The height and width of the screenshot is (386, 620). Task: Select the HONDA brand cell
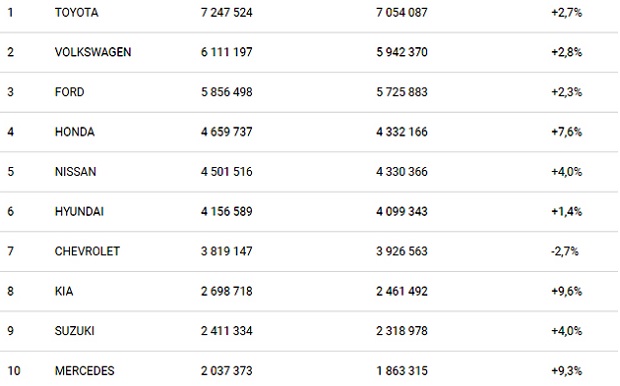[75, 132]
